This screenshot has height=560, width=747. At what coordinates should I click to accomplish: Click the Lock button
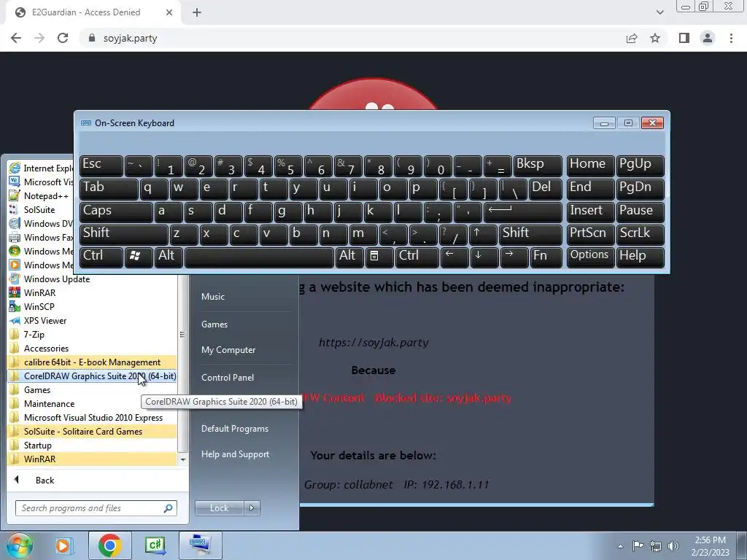[x=219, y=508]
